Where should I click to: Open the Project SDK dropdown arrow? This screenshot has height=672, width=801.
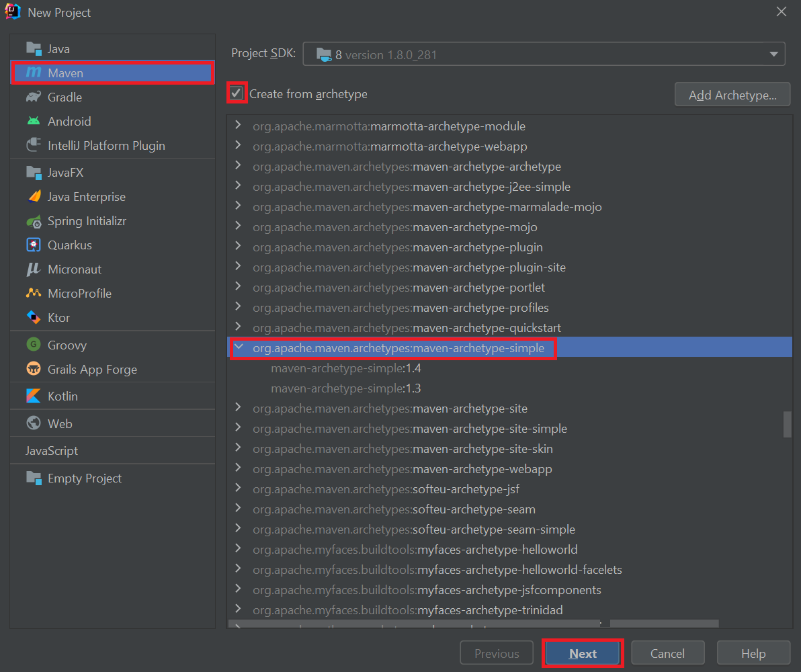pos(773,54)
